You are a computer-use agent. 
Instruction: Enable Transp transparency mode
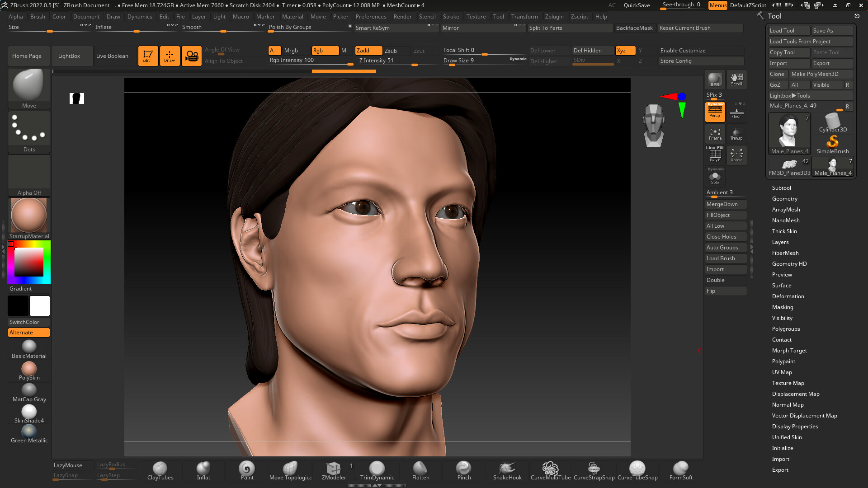736,134
